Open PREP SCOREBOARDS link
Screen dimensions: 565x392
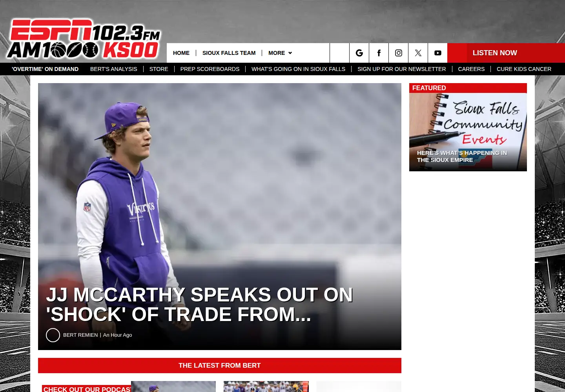pos(210,69)
